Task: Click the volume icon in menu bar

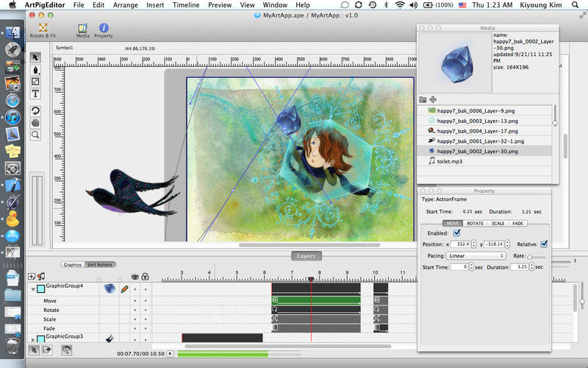Action: tap(413, 5)
